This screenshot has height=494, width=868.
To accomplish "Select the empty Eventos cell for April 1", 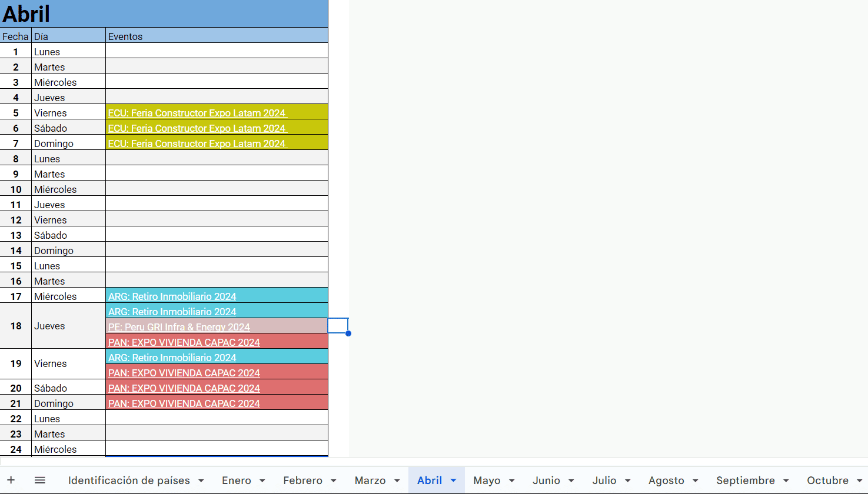I will pos(216,52).
